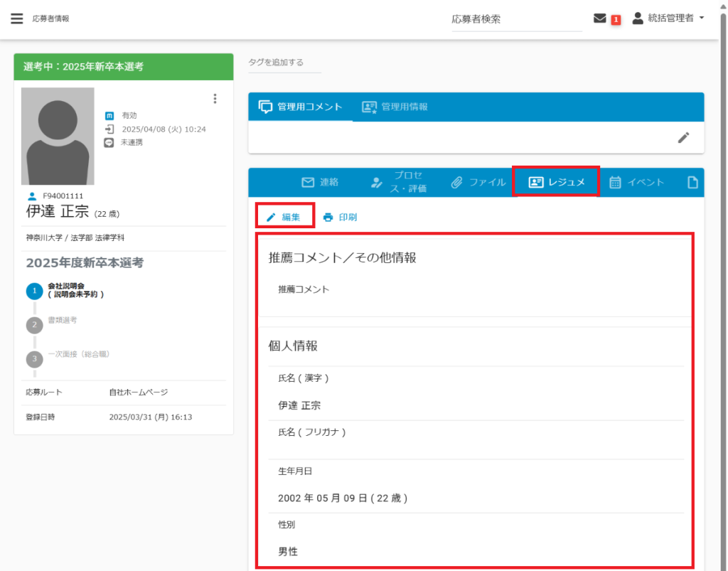
Task: Click the 応募者検索 search field
Action: [x=516, y=20]
